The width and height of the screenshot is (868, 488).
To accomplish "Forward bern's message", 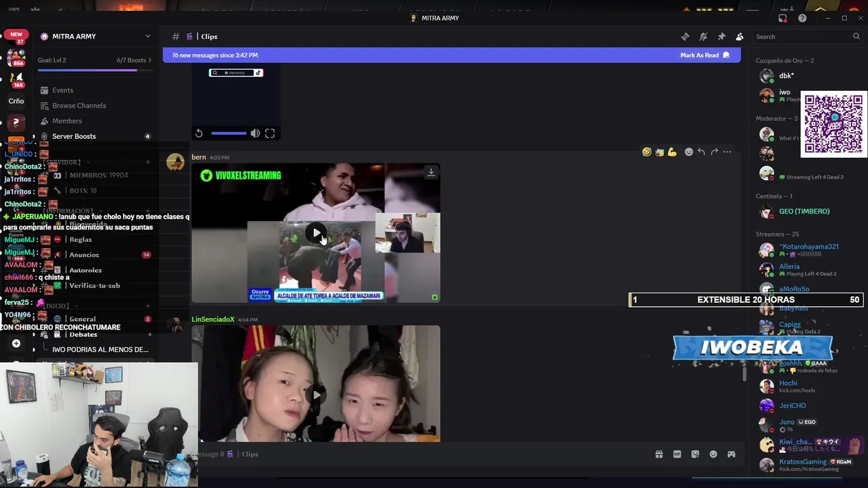I will coord(714,152).
